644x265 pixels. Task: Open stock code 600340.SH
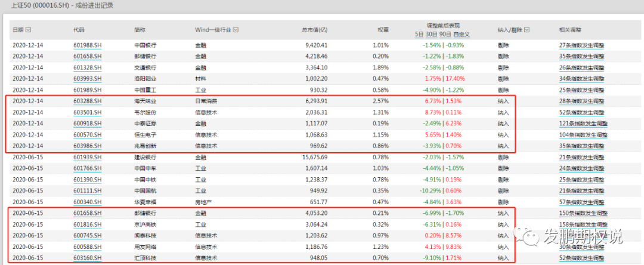tap(87, 202)
